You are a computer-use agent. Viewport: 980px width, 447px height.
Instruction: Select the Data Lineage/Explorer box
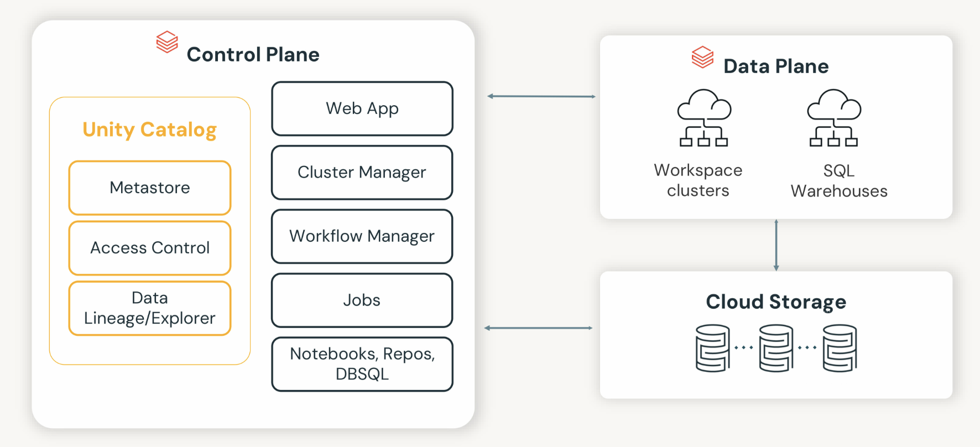pos(150,308)
